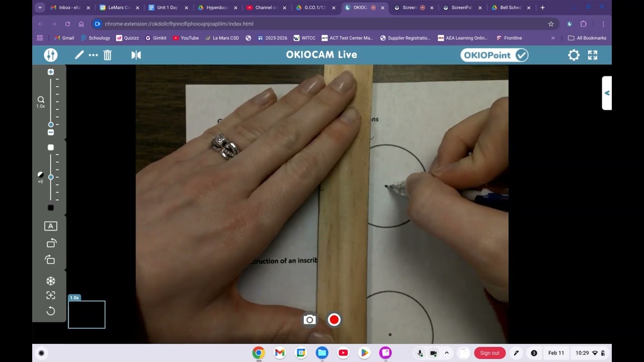
Task: Start recording with the red record button
Action: [334, 320]
